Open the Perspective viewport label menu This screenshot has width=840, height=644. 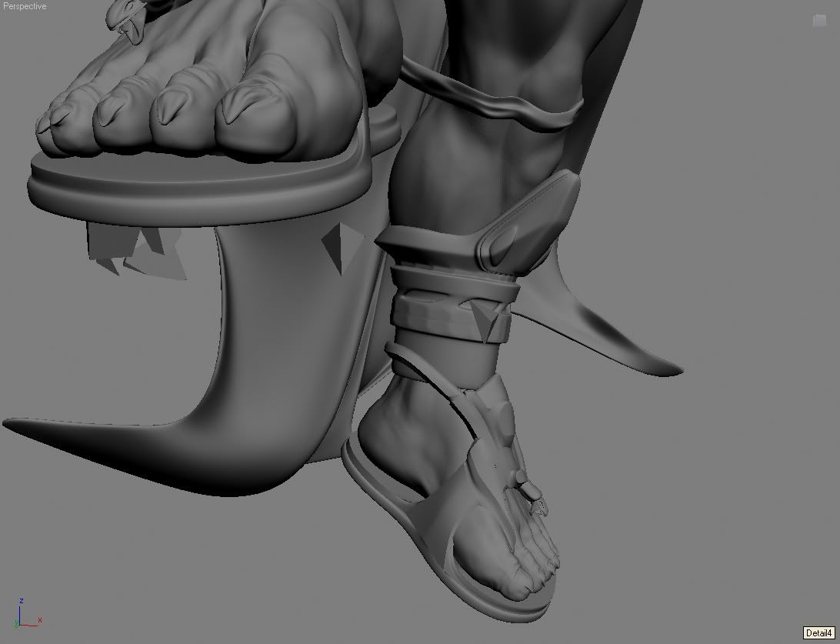[25, 6]
